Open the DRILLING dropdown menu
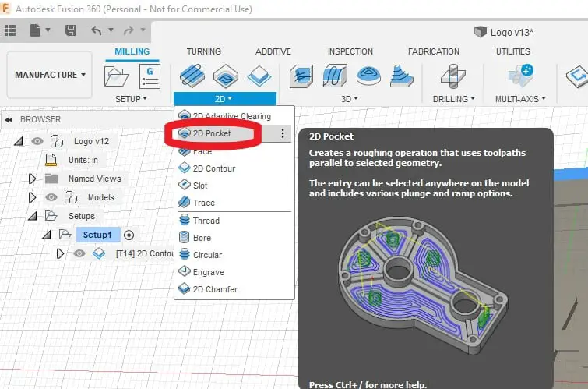Viewport: 588px width, 389px height. (454, 99)
